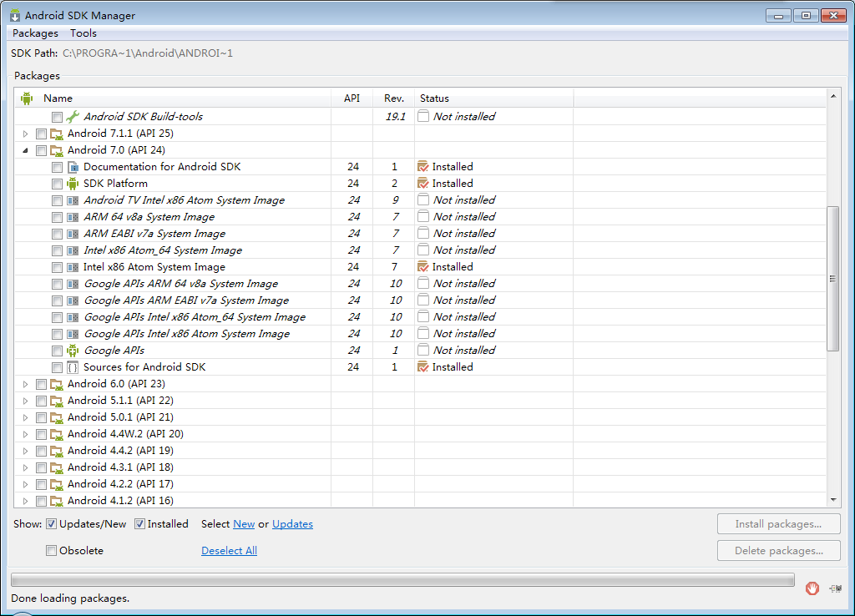Click the API column header

point(352,98)
